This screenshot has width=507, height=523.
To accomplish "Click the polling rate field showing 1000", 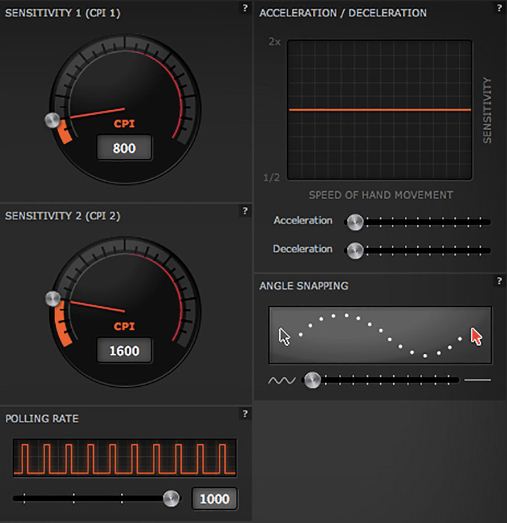I will point(214,499).
